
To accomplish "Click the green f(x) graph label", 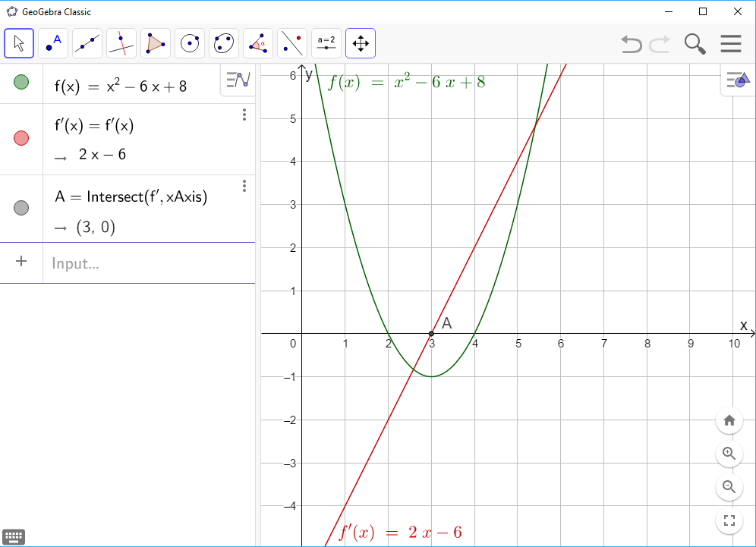I will click(406, 83).
